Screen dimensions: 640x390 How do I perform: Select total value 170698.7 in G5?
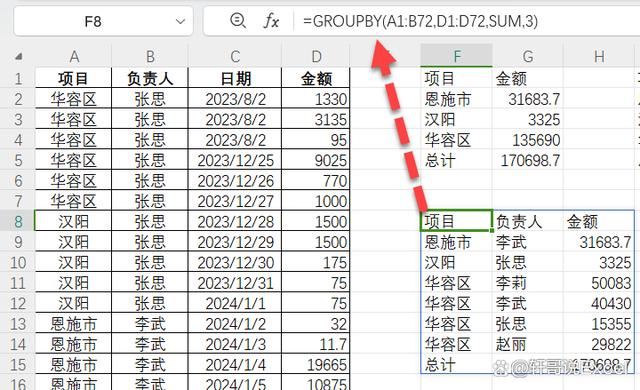tap(528, 160)
